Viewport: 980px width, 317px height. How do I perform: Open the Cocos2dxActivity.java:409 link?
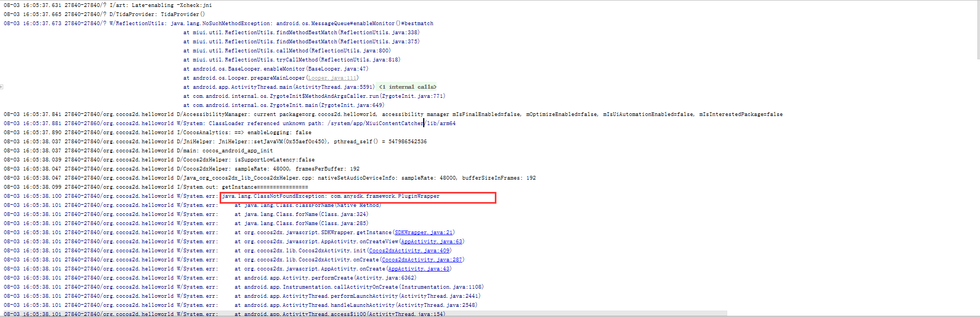point(409,251)
